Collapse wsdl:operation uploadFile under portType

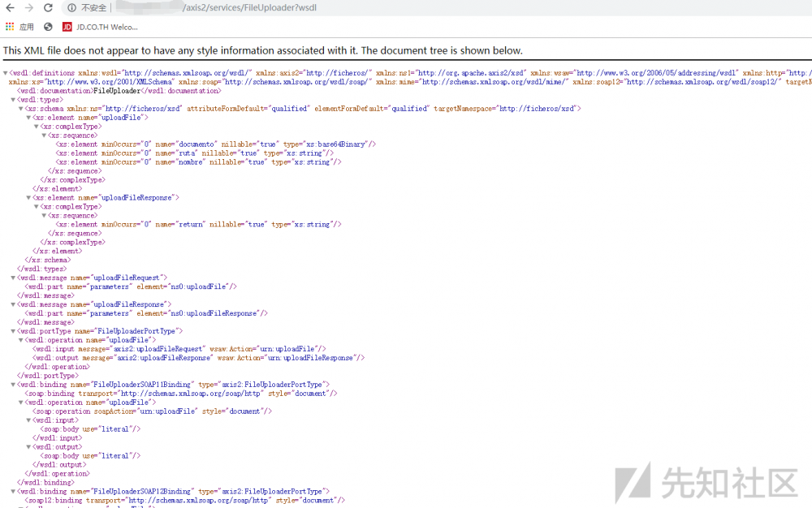coord(21,340)
